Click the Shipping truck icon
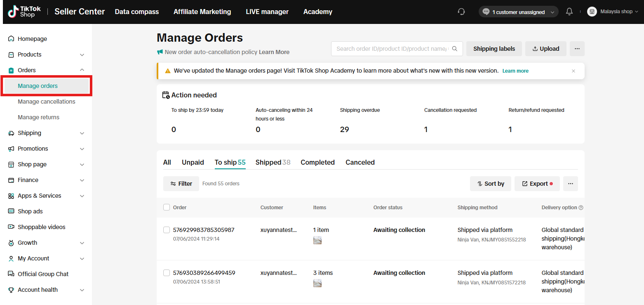Screen dimensions: 644x305 [11, 133]
